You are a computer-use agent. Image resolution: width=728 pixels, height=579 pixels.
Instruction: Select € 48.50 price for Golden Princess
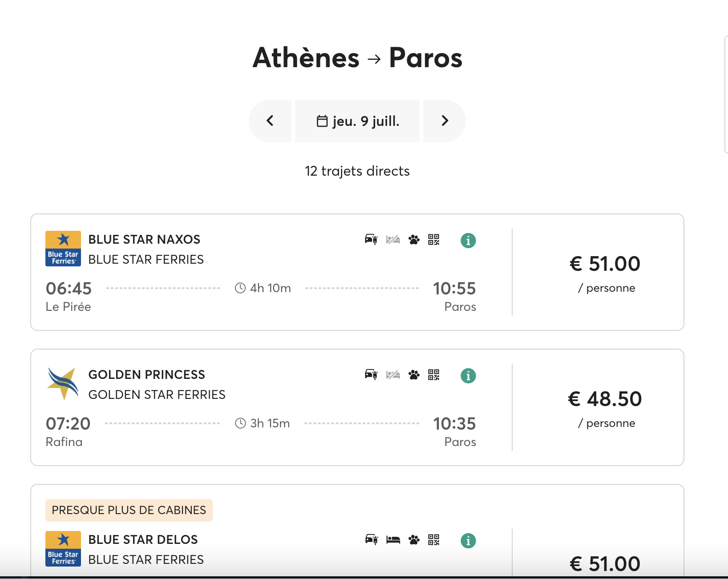tap(605, 399)
